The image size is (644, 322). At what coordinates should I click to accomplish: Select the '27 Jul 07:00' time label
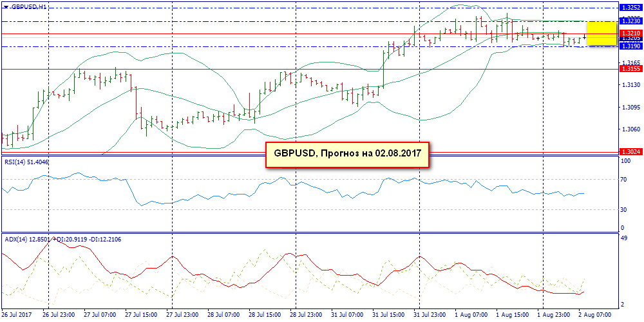click(x=99, y=314)
